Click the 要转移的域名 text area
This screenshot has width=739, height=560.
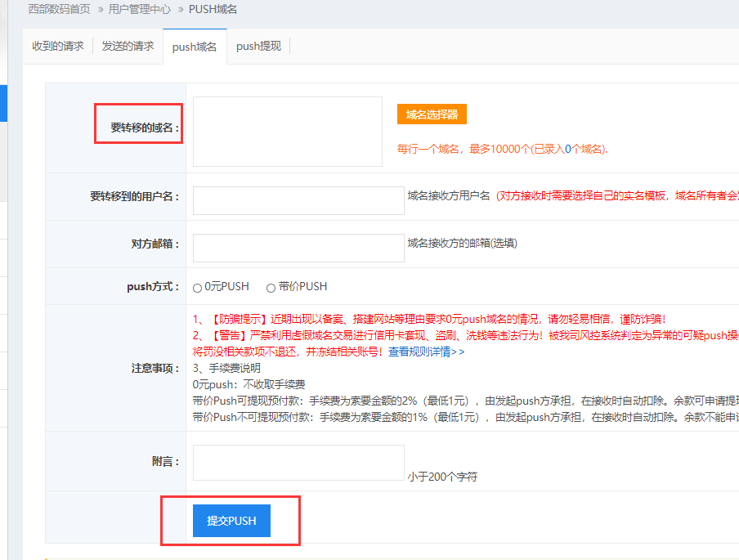288,131
